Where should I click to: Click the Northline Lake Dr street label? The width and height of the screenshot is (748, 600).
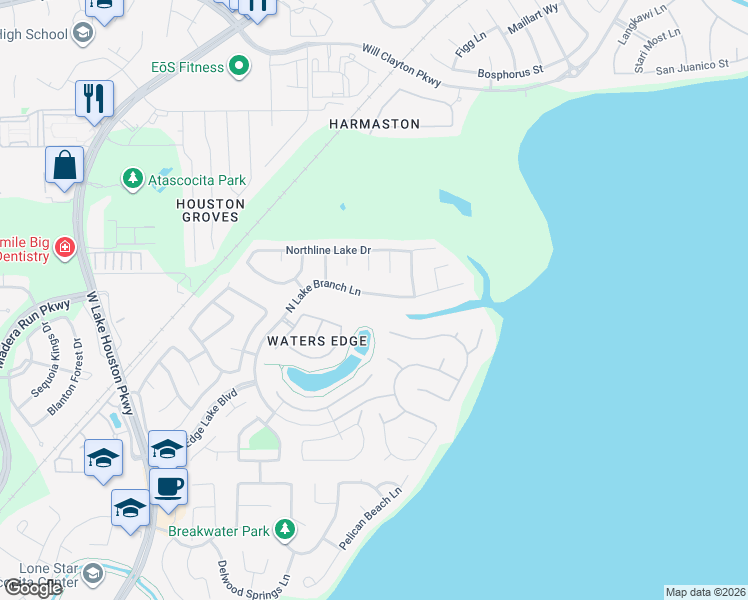(x=328, y=250)
